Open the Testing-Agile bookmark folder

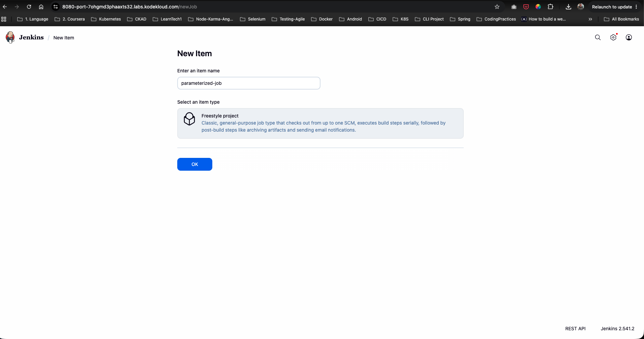pos(288,19)
